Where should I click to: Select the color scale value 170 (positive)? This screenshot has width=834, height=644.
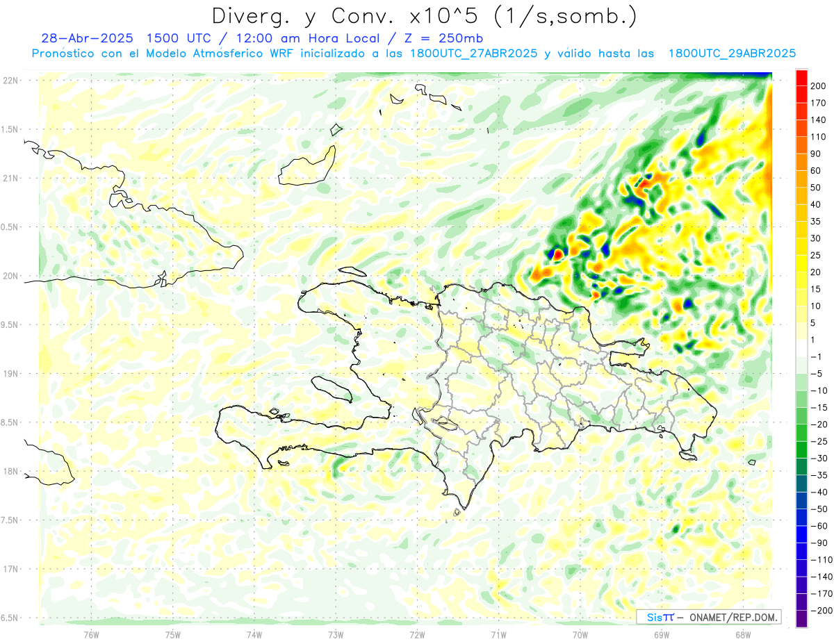point(819,103)
